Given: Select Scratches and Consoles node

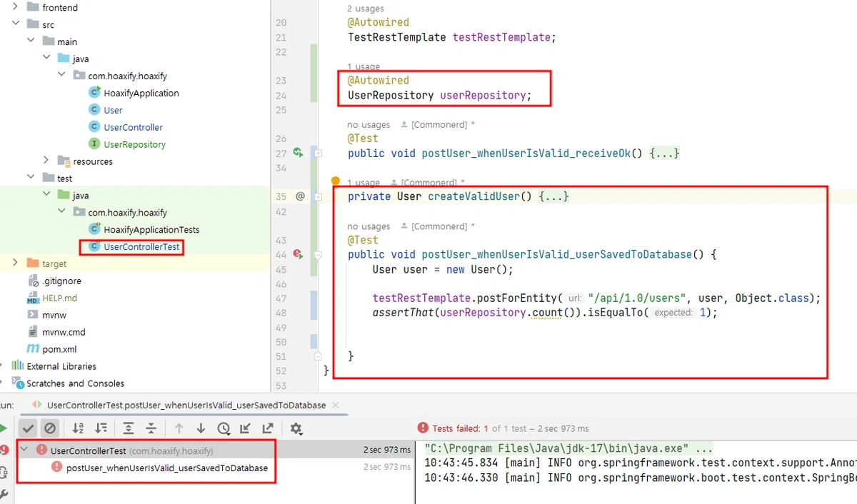Looking at the screenshot, I should tap(75, 383).
